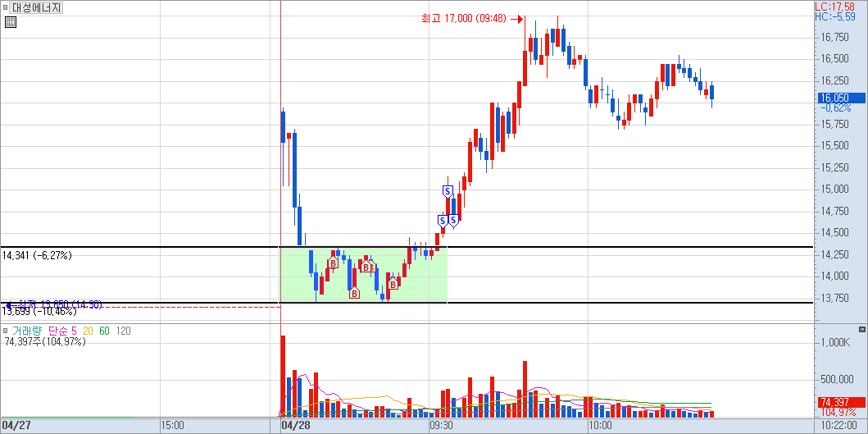The width and height of the screenshot is (868, 434).
Task: Click the -0.62% change value
Action: click(835, 108)
